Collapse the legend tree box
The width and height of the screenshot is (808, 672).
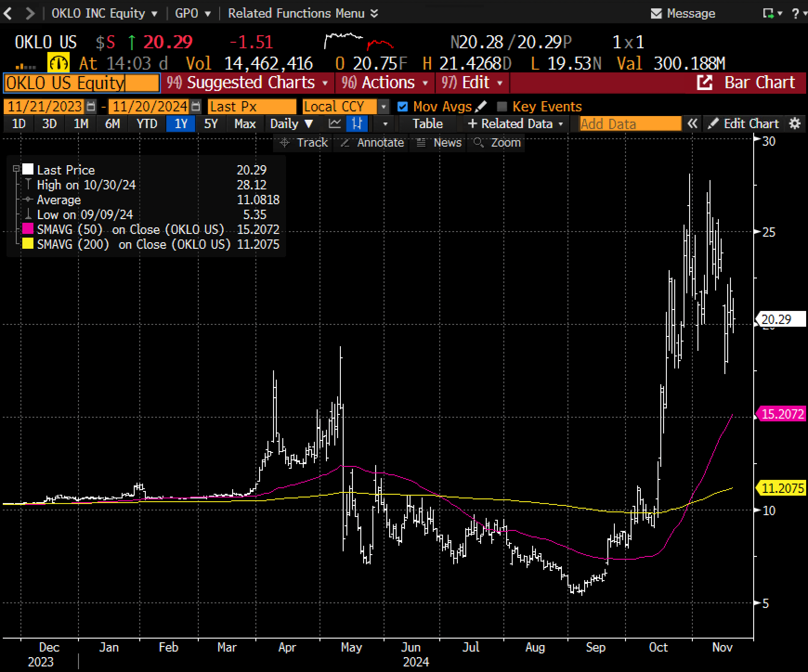[16, 169]
